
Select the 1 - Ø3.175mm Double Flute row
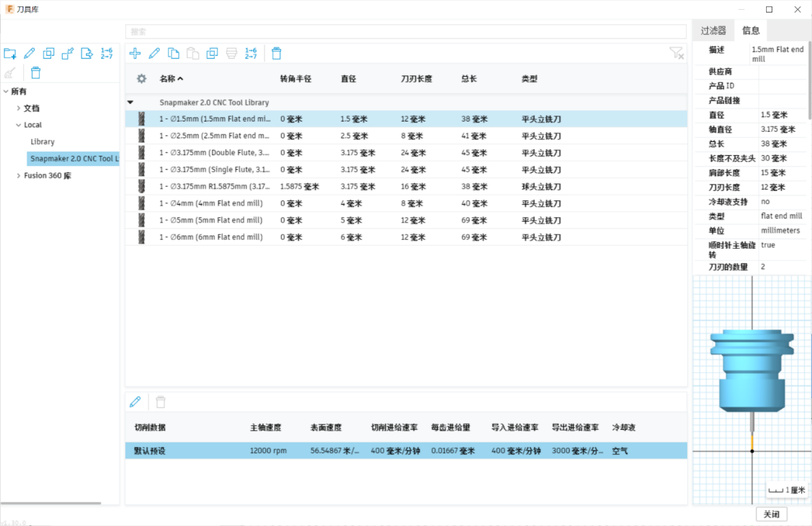(x=406, y=153)
